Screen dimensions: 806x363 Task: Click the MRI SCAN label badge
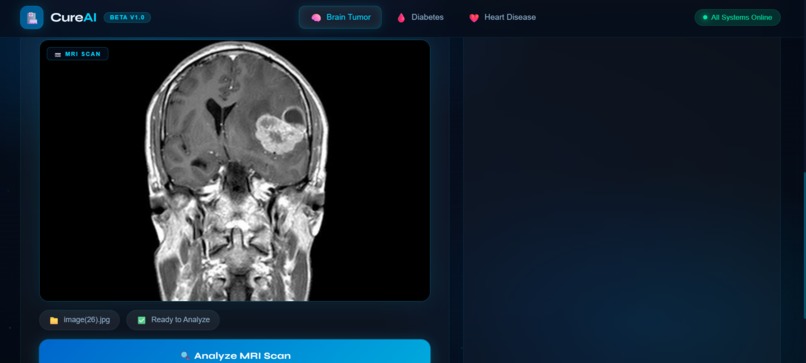[x=78, y=54]
